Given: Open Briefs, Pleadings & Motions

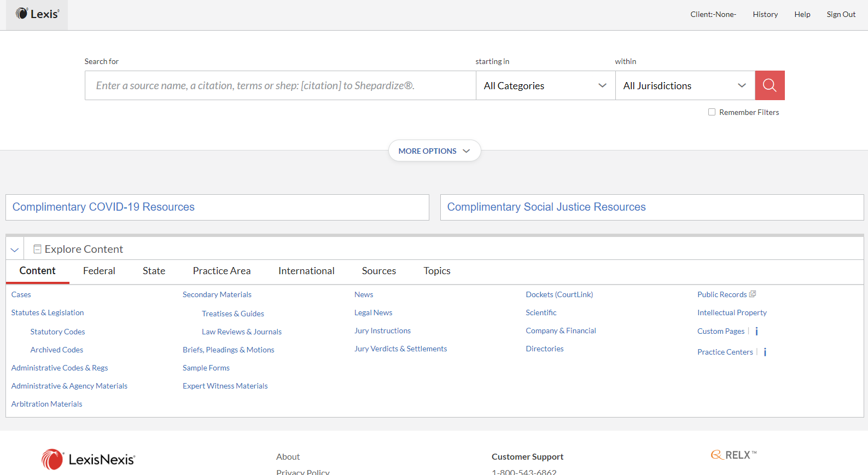Looking at the screenshot, I should (x=229, y=350).
